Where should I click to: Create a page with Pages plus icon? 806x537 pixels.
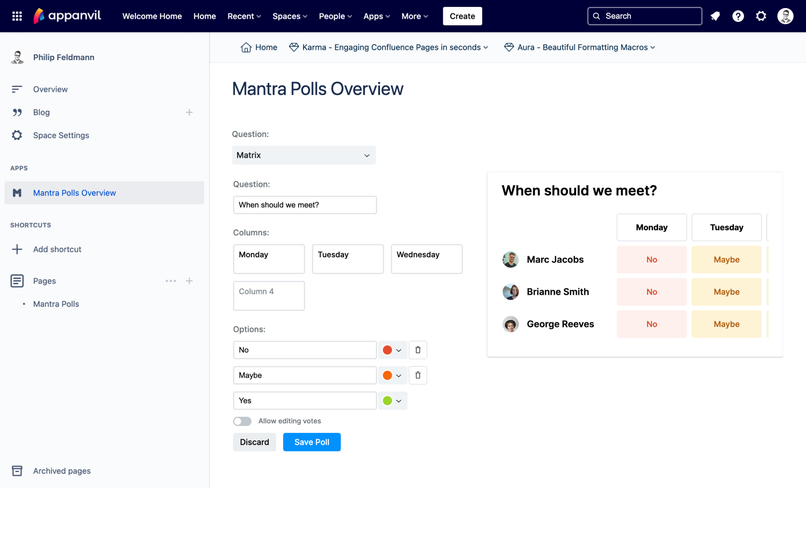tap(189, 281)
